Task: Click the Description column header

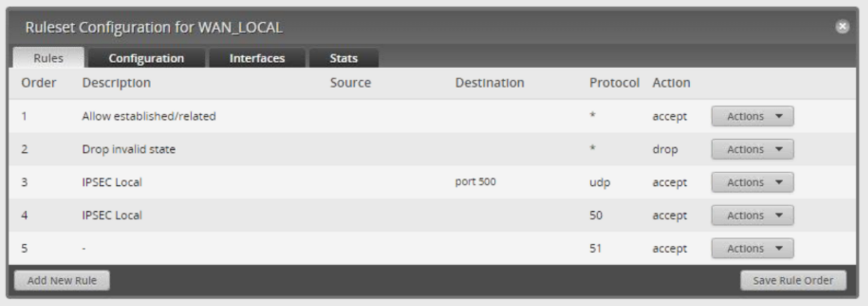Action: coord(116,83)
